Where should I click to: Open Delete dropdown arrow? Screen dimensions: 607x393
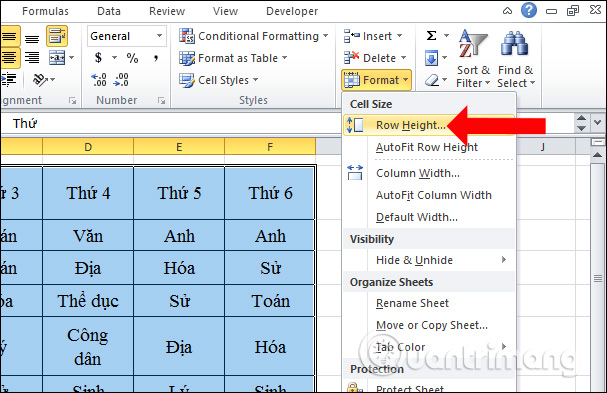[x=403, y=58]
